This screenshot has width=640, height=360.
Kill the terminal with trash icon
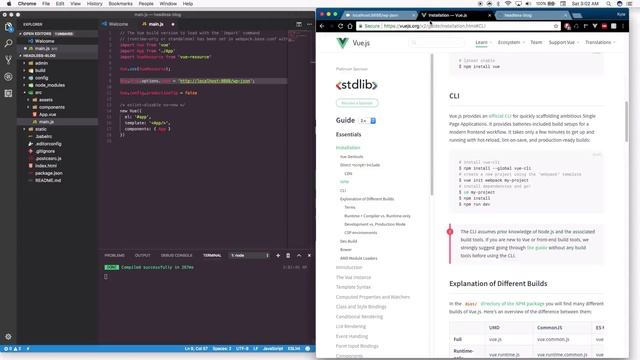coord(288,256)
